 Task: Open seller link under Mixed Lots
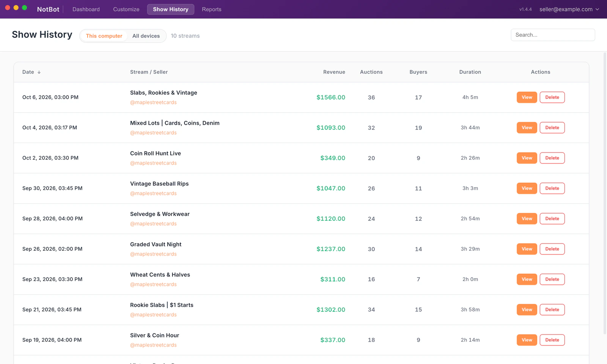[x=153, y=133]
